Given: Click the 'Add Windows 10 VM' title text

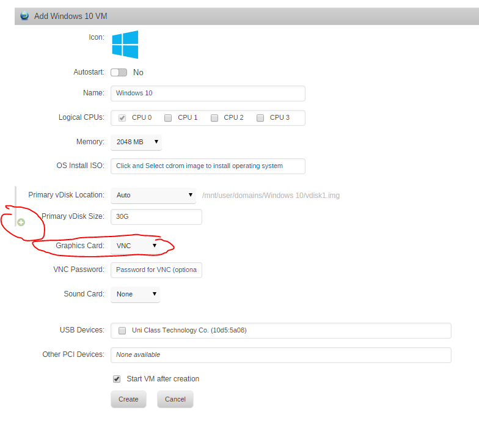Looking at the screenshot, I should pyautogui.click(x=71, y=16).
